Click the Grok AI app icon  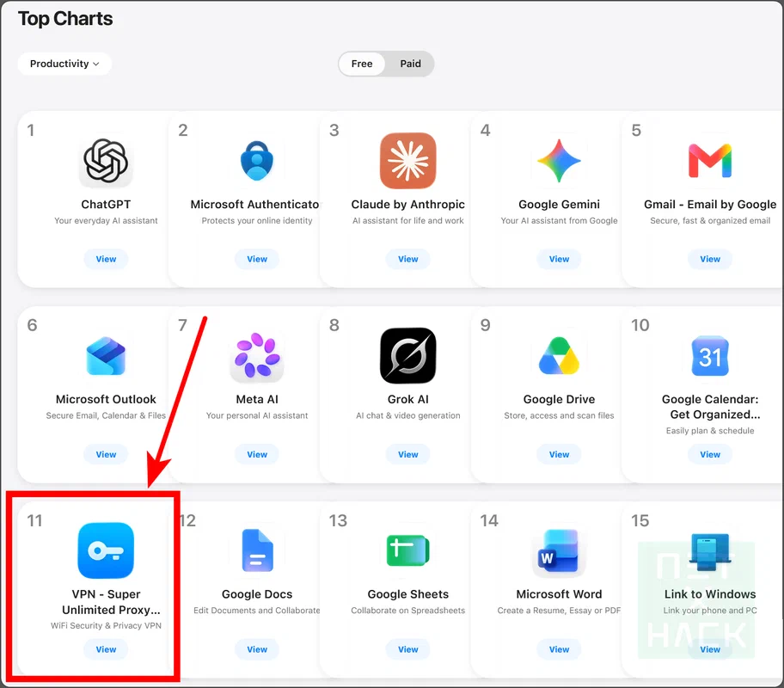408,356
